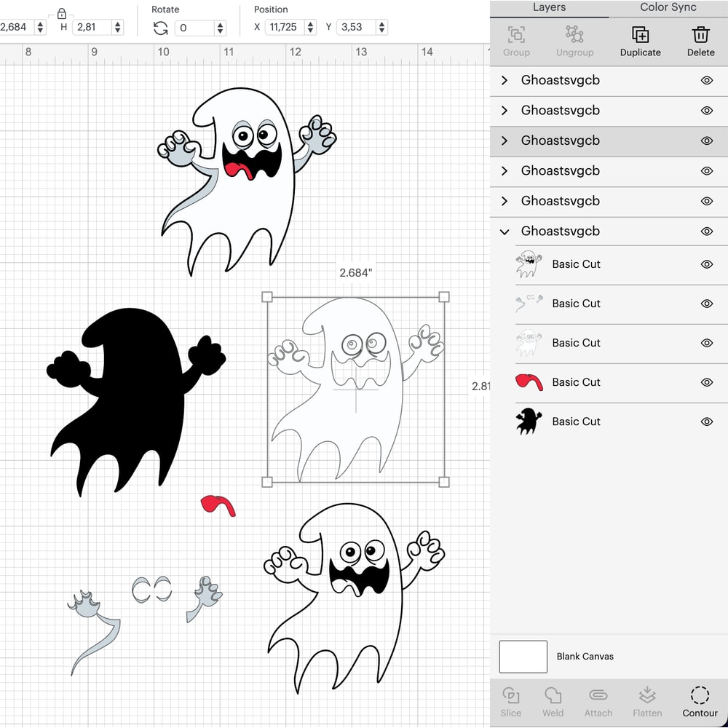Collapse the open Ghoastsvgcb group
The height and width of the screenshot is (728, 728).
tap(505, 231)
